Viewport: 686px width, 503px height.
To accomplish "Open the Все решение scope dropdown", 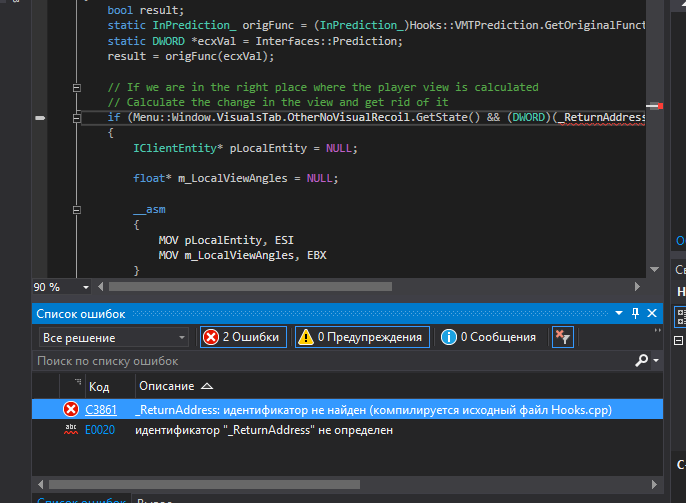I will pos(112,338).
